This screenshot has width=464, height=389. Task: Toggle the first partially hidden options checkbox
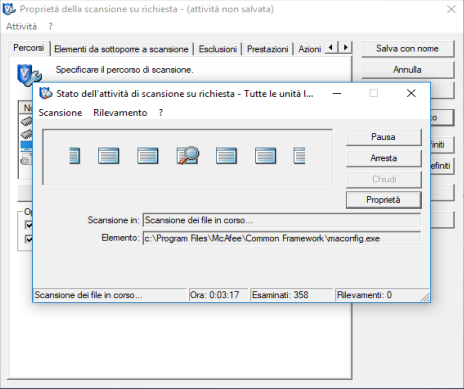click(x=29, y=225)
